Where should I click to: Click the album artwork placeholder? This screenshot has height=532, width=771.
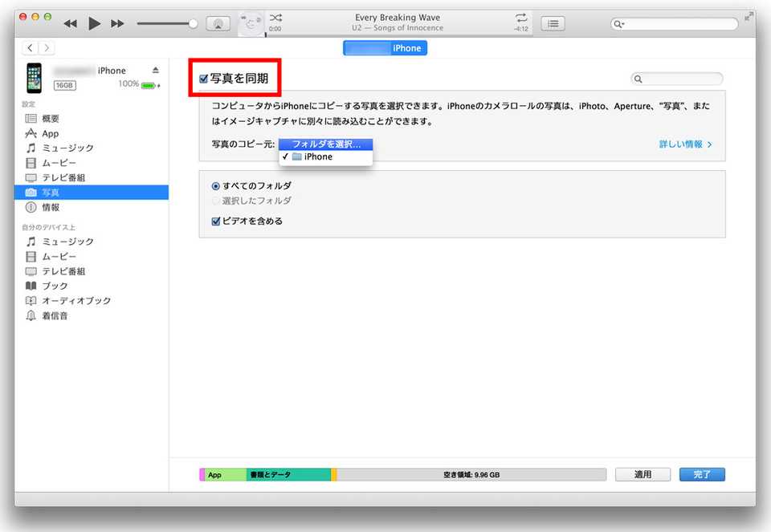[x=251, y=23]
